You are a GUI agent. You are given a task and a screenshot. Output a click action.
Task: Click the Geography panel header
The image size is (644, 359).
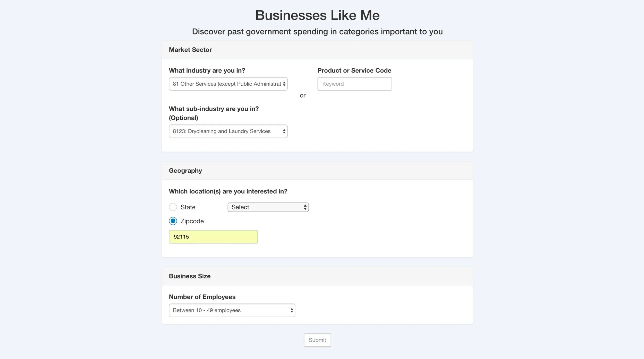pyautogui.click(x=317, y=171)
